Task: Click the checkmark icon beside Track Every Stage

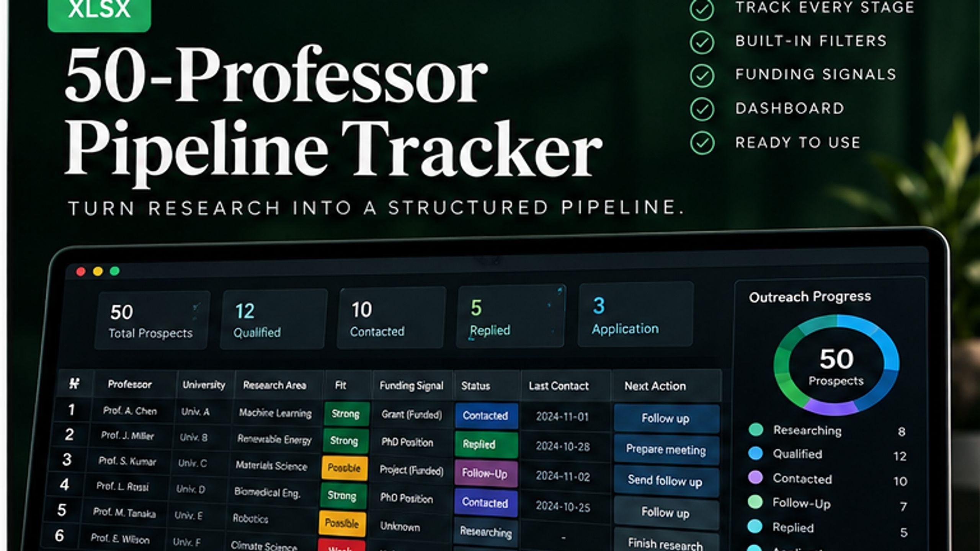Action: coord(702,9)
